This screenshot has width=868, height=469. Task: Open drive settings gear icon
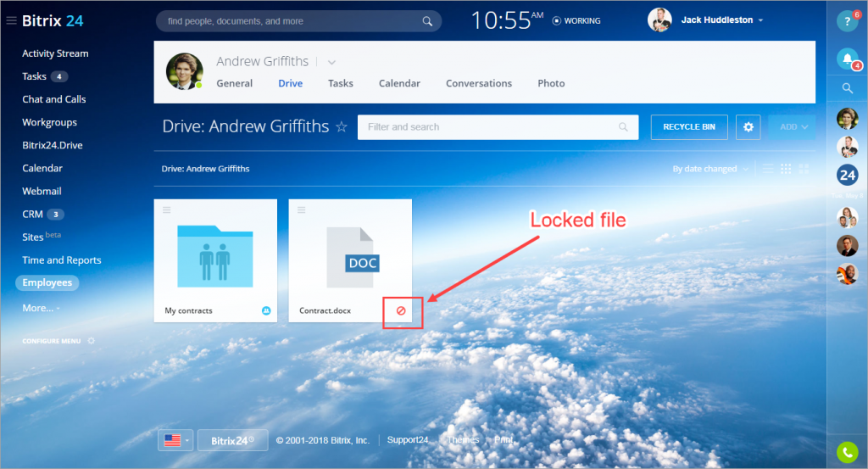tap(748, 127)
